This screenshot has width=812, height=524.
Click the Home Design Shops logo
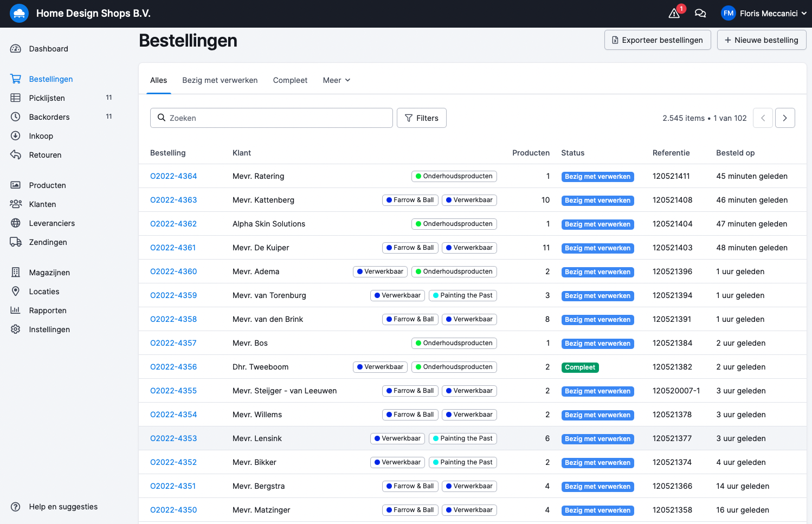point(19,14)
